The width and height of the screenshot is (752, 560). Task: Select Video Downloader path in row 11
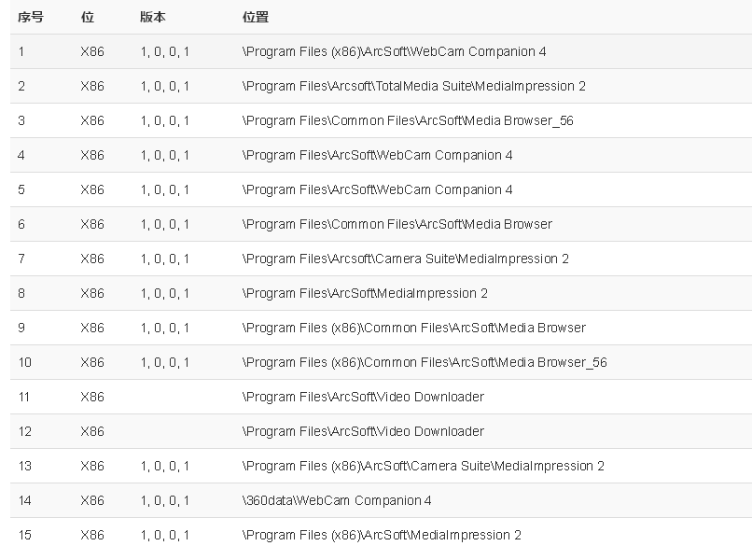pos(363,397)
